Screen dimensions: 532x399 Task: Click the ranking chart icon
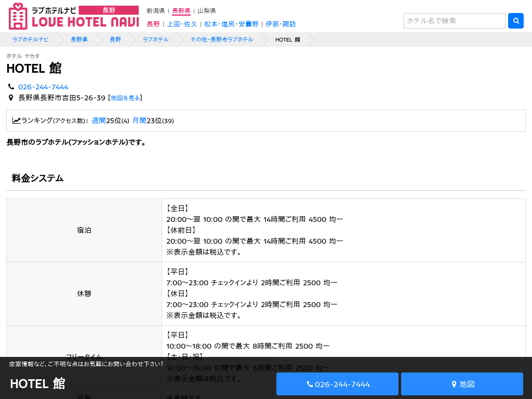click(16, 121)
